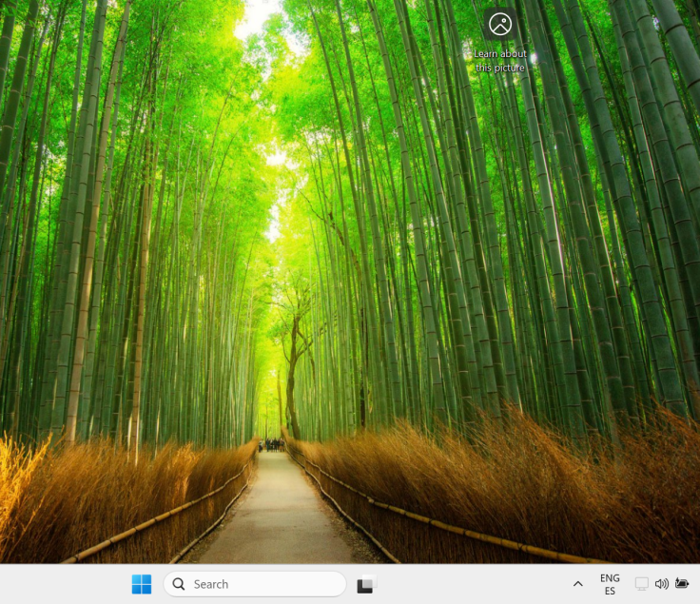Click the magnifier icon in the search box
This screenshot has height=604, width=700.
[x=179, y=584]
